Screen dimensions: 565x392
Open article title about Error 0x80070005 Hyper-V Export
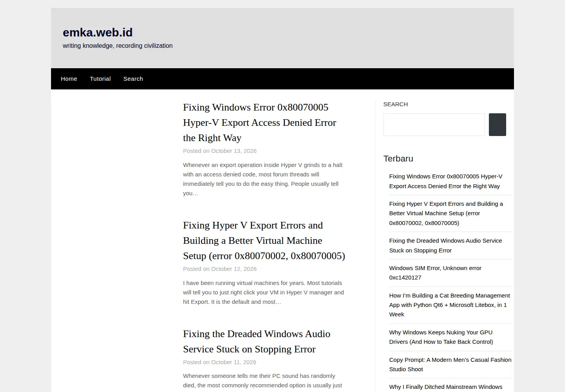coord(260,123)
